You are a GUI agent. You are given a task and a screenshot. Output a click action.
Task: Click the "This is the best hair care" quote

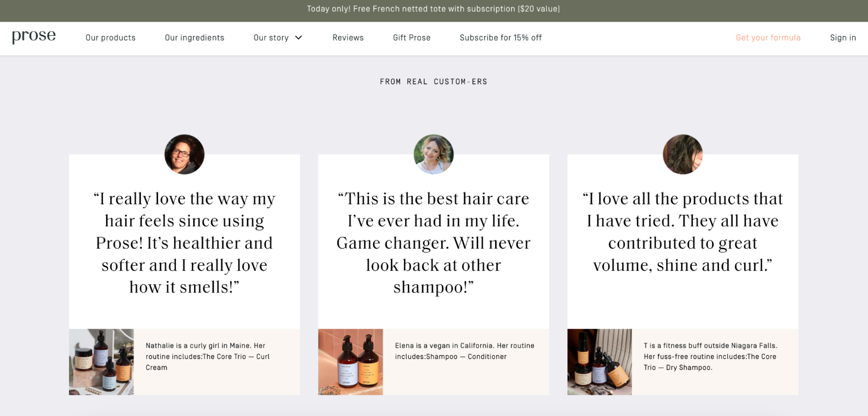tap(434, 243)
